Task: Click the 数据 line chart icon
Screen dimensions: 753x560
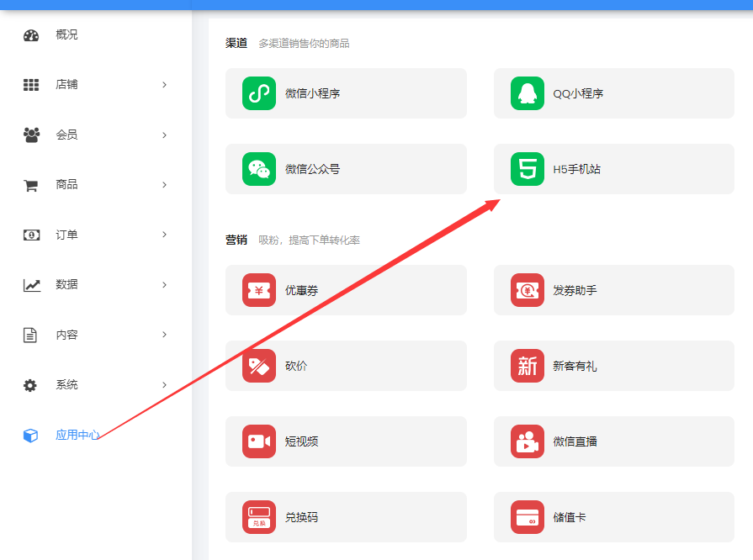Action: [31, 285]
